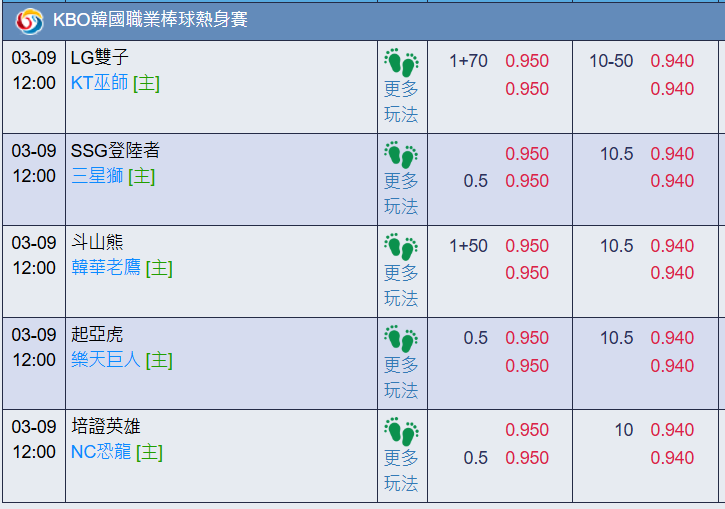Open footprints icon for 斗山熊 match
This screenshot has width=725, height=509.
pos(401,247)
